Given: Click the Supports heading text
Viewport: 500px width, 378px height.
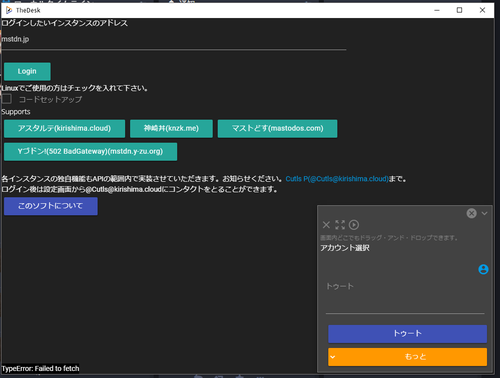Looking at the screenshot, I should [16, 112].
